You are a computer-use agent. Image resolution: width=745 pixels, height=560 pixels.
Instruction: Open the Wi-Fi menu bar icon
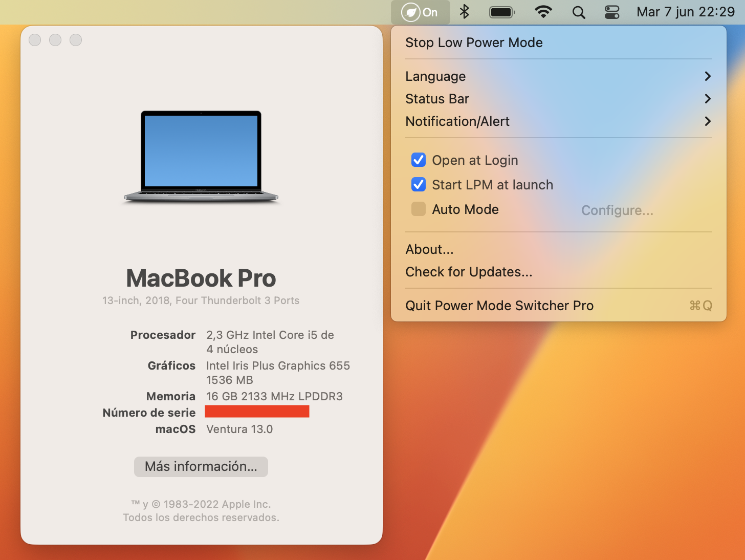[543, 12]
